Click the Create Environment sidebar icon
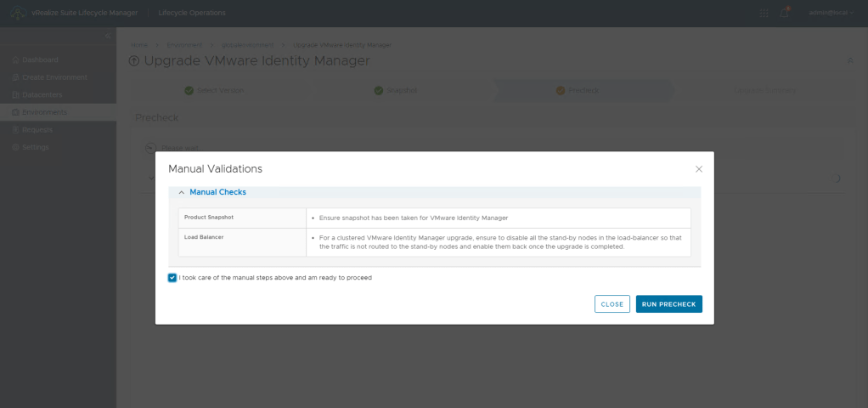This screenshot has height=408, width=868. click(15, 77)
